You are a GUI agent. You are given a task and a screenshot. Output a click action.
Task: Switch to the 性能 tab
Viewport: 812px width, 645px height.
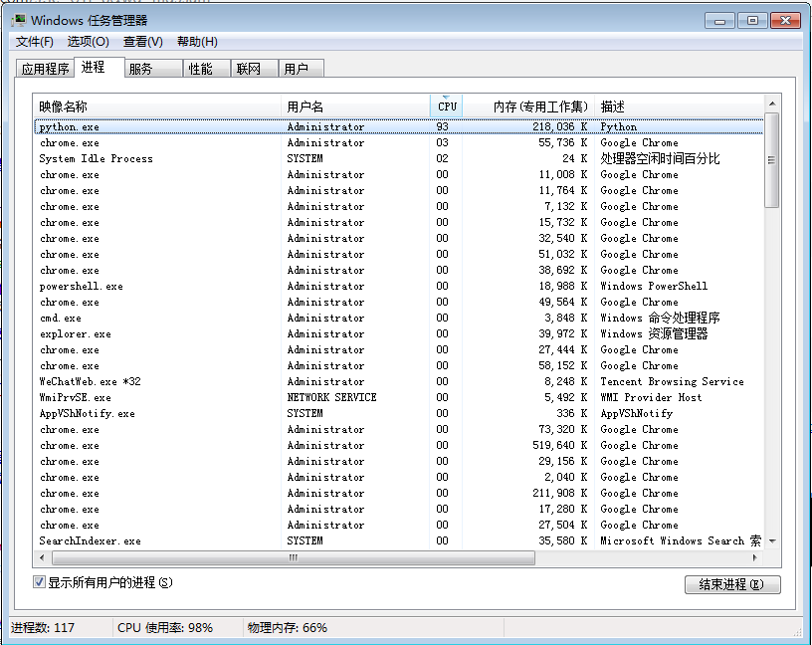[207, 69]
